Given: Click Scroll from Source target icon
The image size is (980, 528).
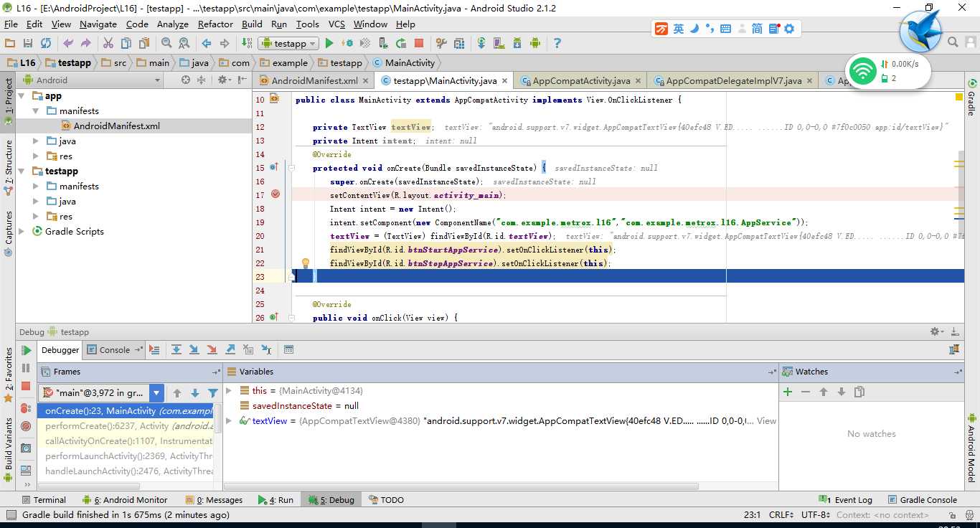Looking at the screenshot, I should click(x=185, y=80).
